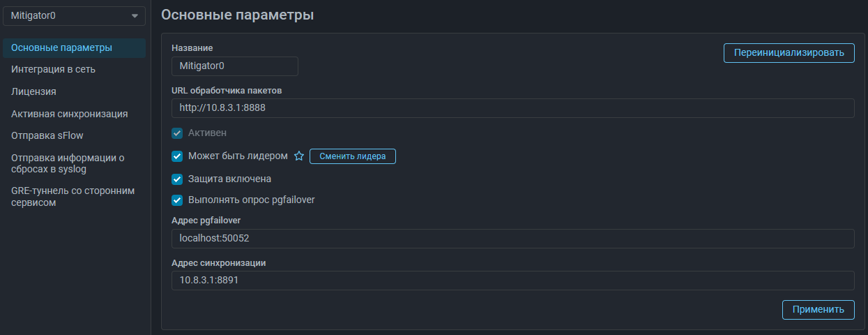Open the Mitigator0 instance dropdown
The width and height of the screenshot is (868, 335).
coord(75,16)
